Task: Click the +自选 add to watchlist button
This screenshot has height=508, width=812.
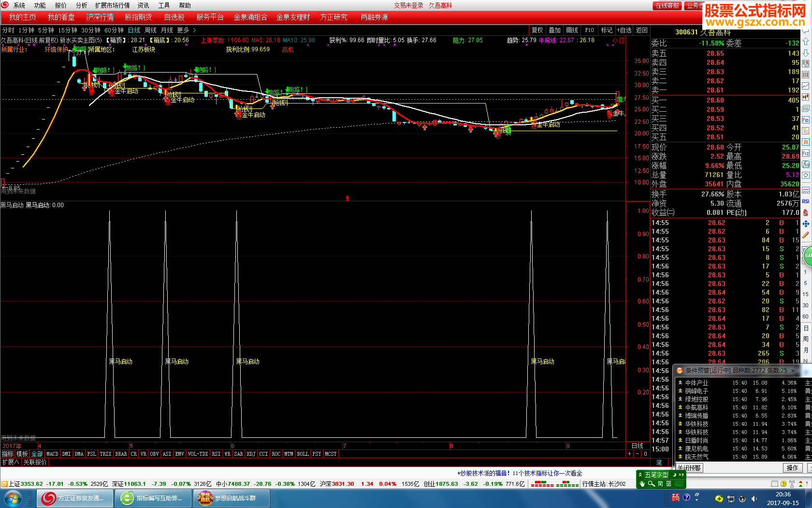Action: tap(624, 30)
